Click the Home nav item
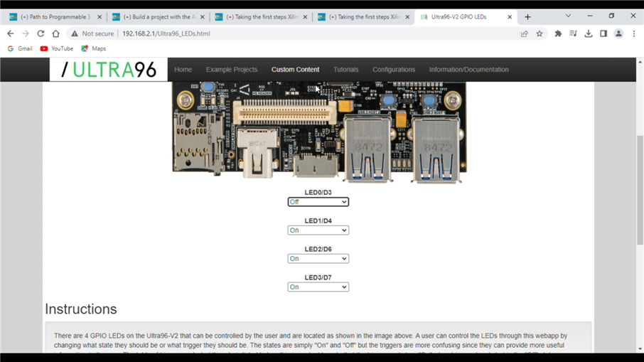The width and height of the screenshot is (644, 362). (183, 70)
